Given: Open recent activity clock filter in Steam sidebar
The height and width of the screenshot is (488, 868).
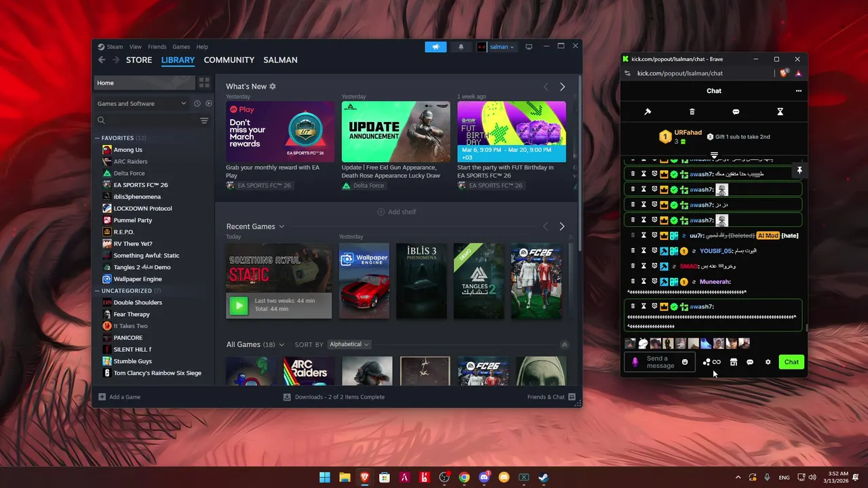Looking at the screenshot, I should [197, 104].
